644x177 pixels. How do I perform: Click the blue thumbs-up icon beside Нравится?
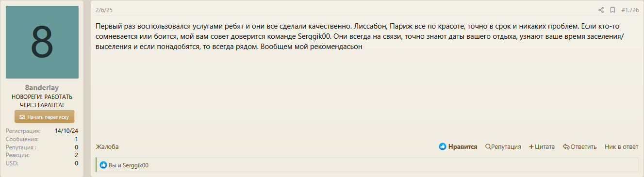point(443,146)
